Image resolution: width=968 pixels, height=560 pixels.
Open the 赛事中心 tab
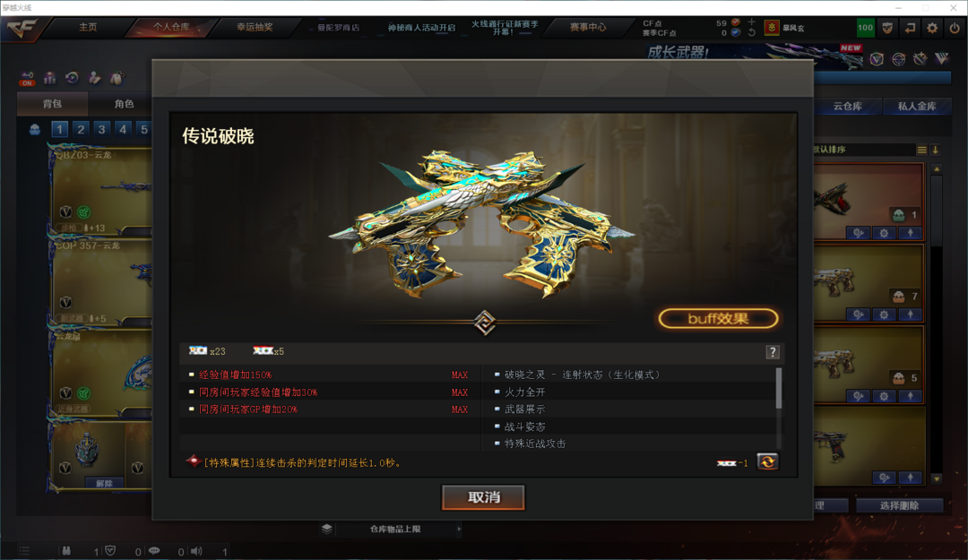point(588,27)
